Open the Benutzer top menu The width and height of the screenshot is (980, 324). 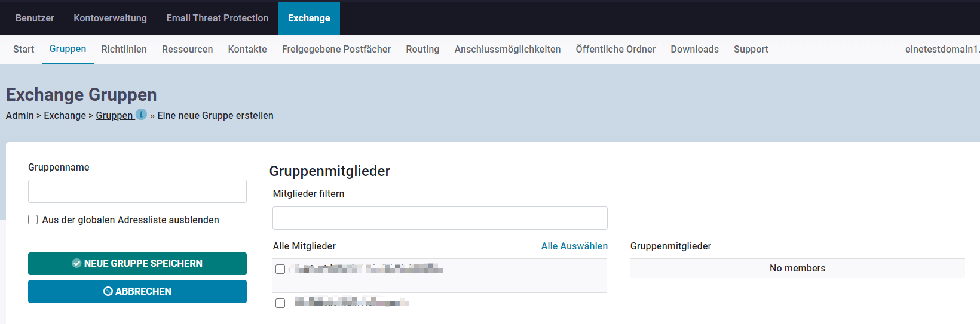35,18
